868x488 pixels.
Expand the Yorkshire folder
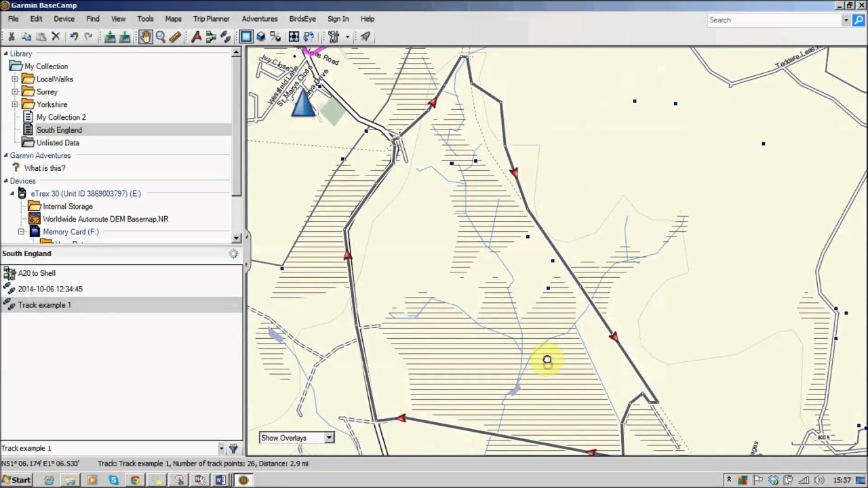coord(15,105)
